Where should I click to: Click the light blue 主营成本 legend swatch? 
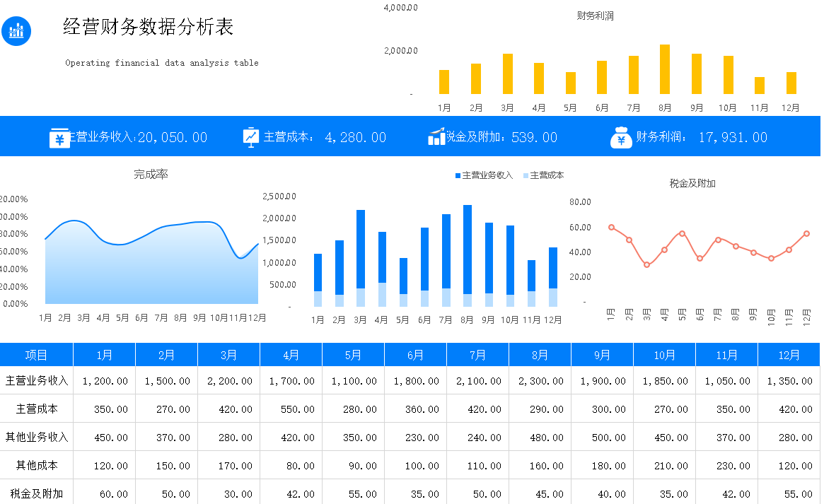526,175
